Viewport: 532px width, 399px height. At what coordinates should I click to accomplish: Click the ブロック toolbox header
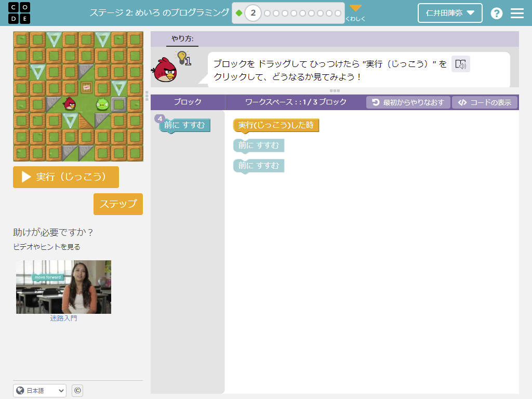point(188,102)
